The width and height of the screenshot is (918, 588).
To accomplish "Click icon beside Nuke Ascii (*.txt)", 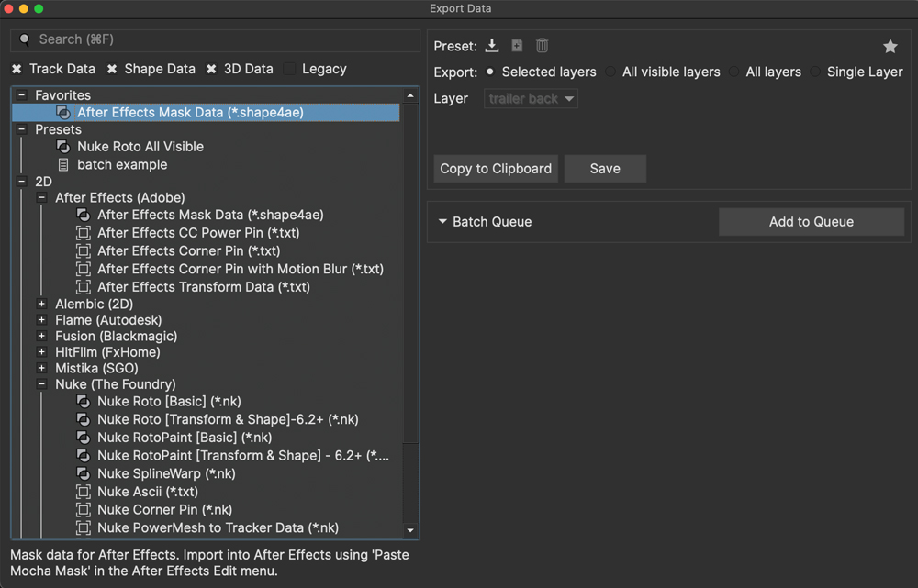I will [x=84, y=492].
